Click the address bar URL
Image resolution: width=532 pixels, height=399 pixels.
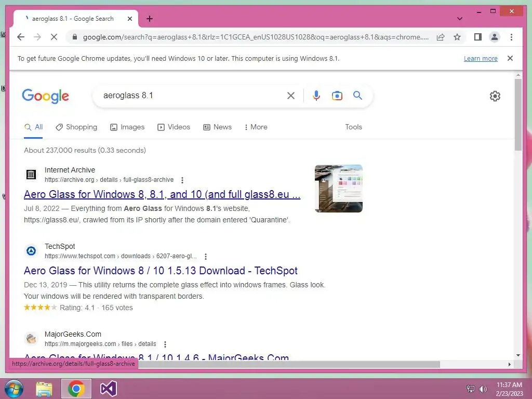256,37
